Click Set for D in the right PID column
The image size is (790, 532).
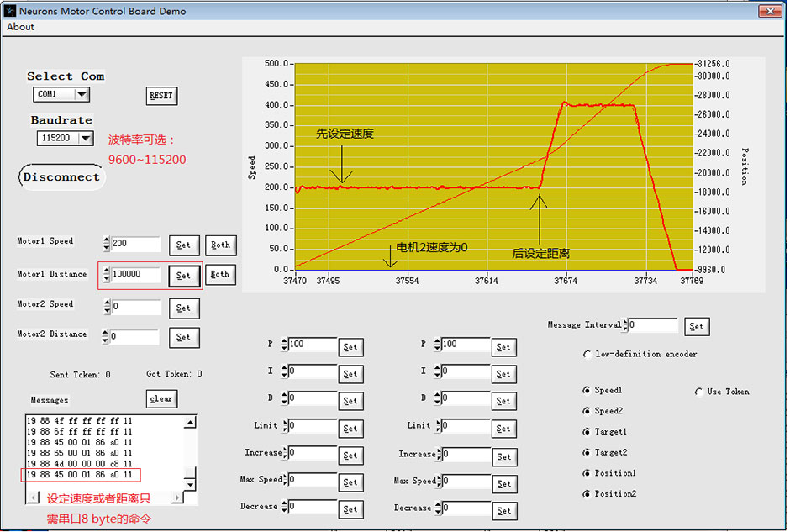tap(503, 401)
